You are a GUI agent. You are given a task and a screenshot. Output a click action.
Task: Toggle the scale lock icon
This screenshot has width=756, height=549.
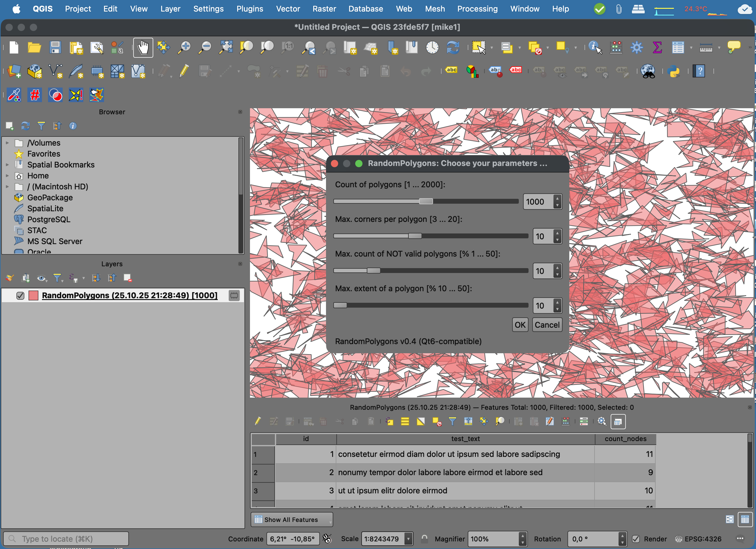(x=424, y=539)
